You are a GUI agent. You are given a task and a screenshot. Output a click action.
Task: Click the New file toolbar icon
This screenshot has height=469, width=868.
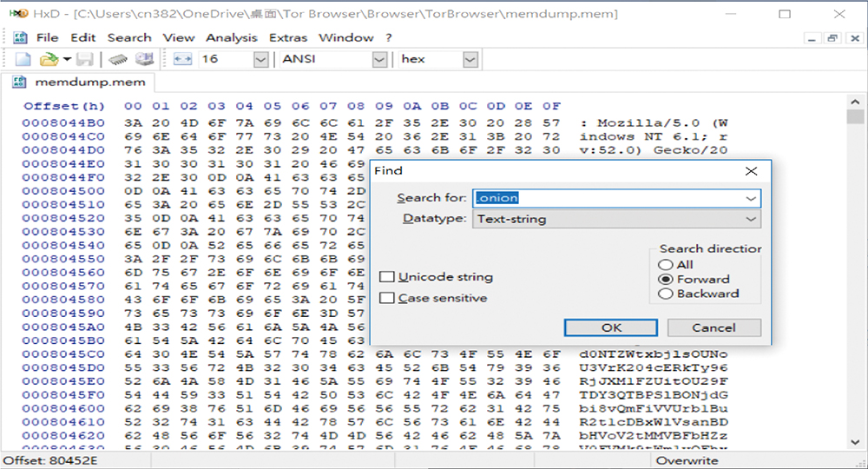(x=23, y=59)
